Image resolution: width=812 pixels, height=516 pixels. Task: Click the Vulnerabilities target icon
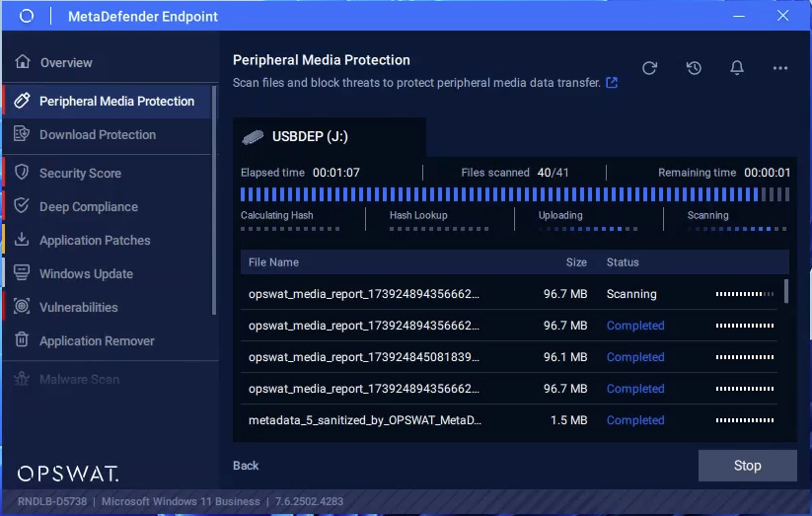pyautogui.click(x=22, y=307)
